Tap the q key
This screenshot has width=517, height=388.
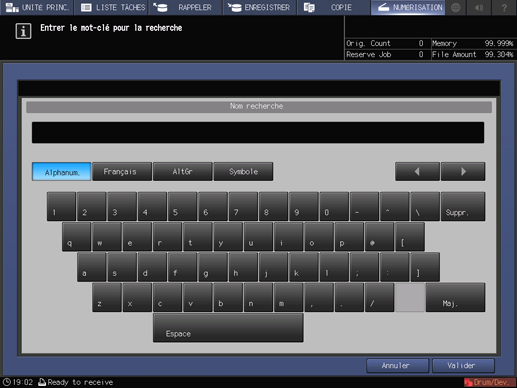click(x=76, y=237)
